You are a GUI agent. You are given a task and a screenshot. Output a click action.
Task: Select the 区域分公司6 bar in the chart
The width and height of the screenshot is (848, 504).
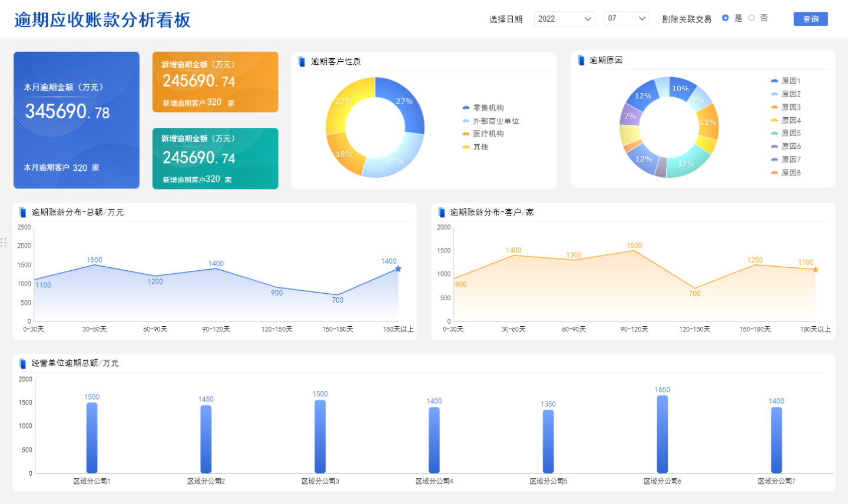tap(661, 433)
